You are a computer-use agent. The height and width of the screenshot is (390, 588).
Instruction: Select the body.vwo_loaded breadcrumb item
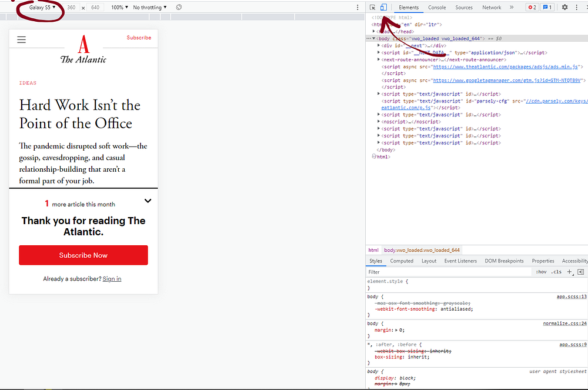(422, 250)
